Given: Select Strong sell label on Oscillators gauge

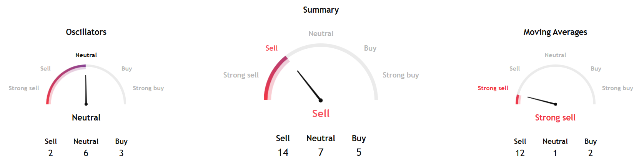Looking at the screenshot, I should pos(24,88).
